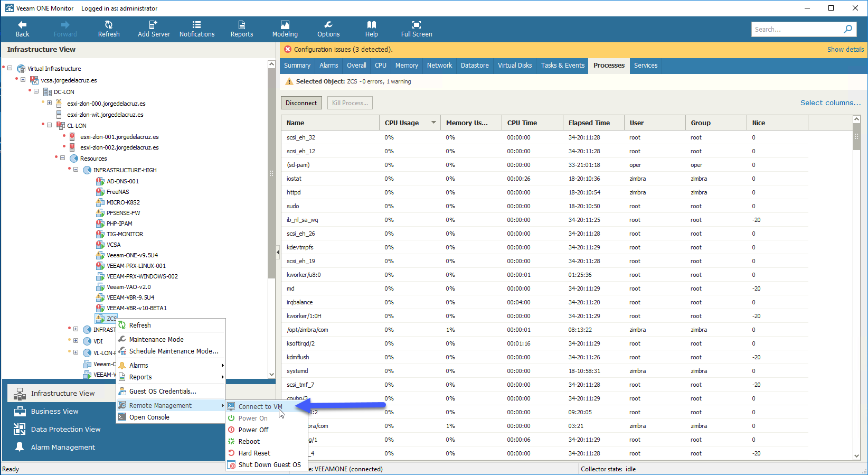Click the Reboot icon
The width and height of the screenshot is (868, 475).
click(x=231, y=441)
